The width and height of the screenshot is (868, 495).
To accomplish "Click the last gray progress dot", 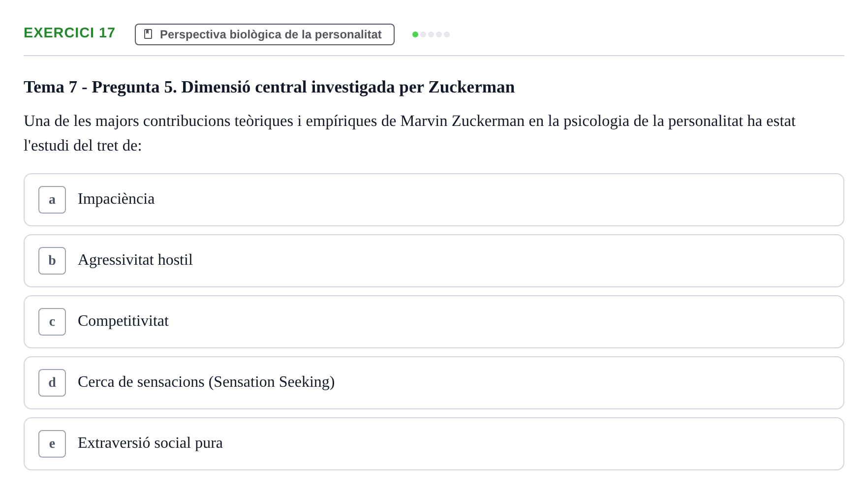I will click(x=447, y=34).
